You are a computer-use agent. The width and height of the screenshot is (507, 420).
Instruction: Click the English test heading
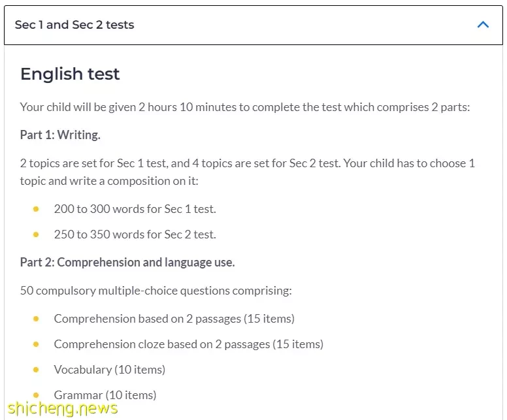click(70, 74)
